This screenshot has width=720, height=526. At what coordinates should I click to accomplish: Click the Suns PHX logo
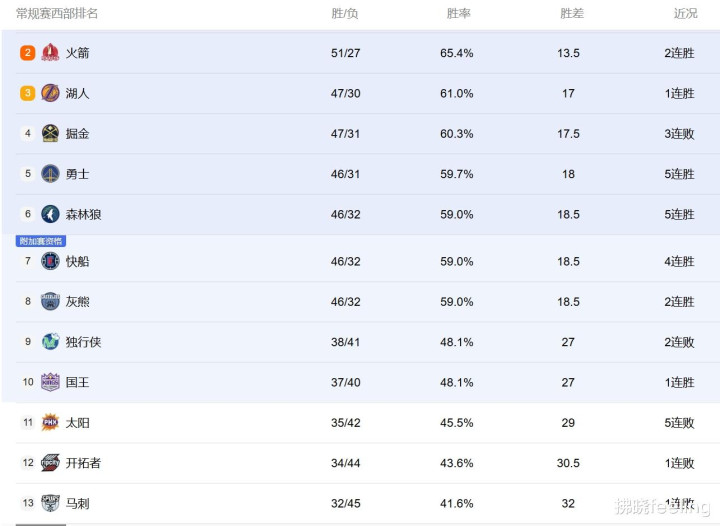pyautogui.click(x=50, y=422)
